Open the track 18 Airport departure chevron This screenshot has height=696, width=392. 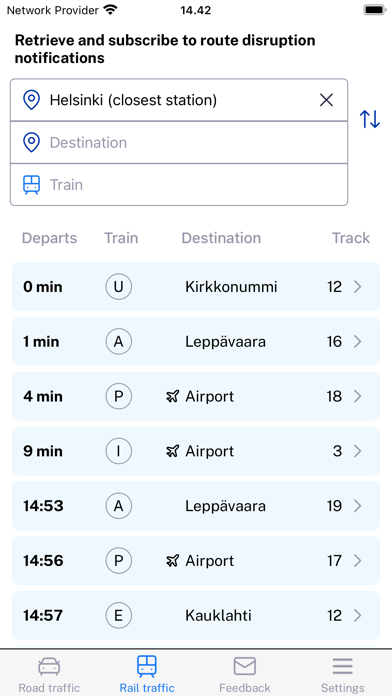(358, 396)
